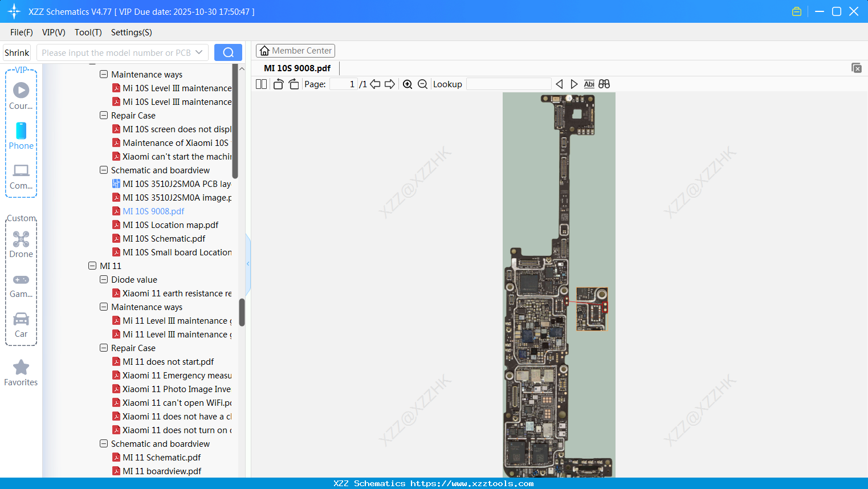Click the tree panel vertical scrollbar thumb
868x489 pixels.
pos(242,312)
